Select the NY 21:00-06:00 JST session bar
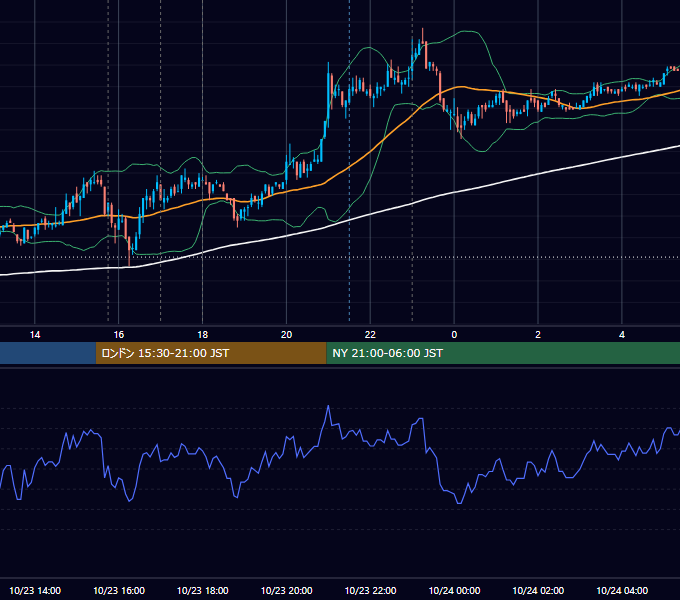The width and height of the screenshot is (680, 600). [x=503, y=353]
